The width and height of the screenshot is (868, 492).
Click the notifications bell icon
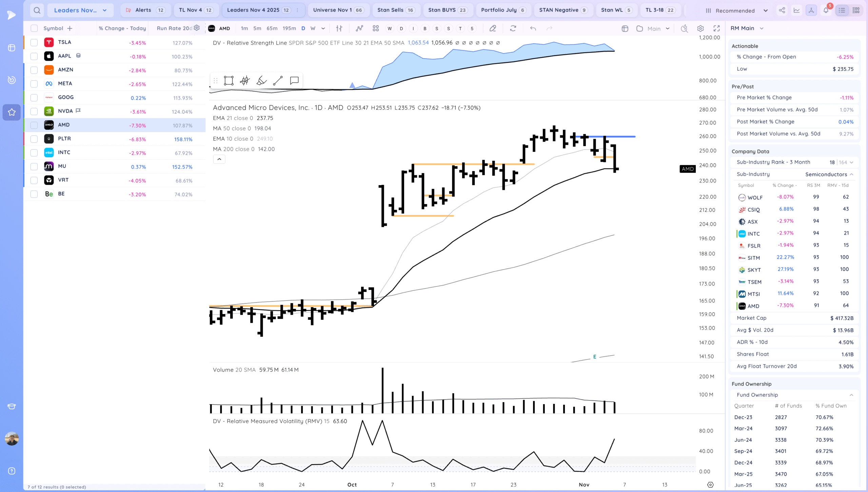(826, 10)
